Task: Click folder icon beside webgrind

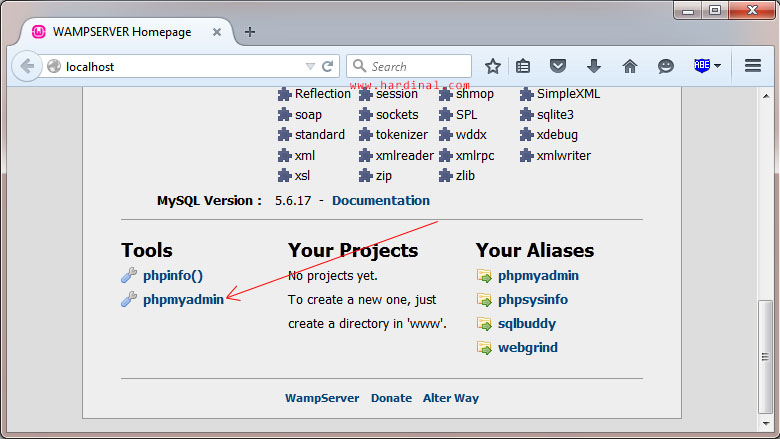Action: click(x=484, y=348)
